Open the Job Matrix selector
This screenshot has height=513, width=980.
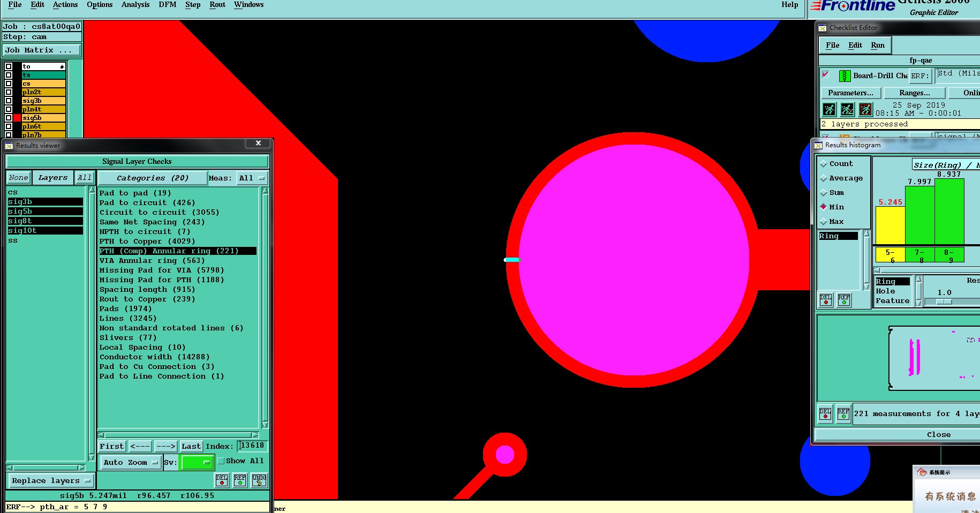pyautogui.click(x=42, y=50)
